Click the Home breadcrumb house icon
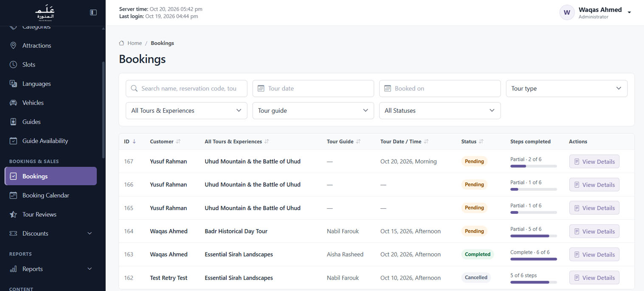 point(121,43)
